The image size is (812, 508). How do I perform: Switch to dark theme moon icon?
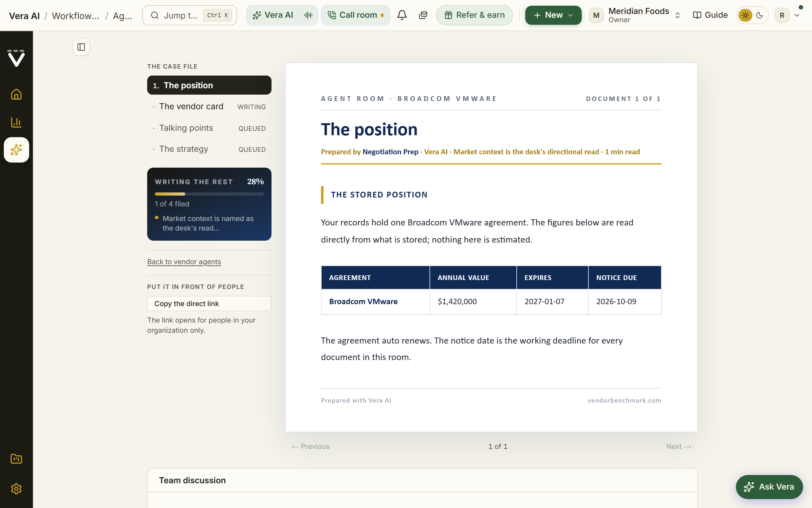[x=760, y=15]
